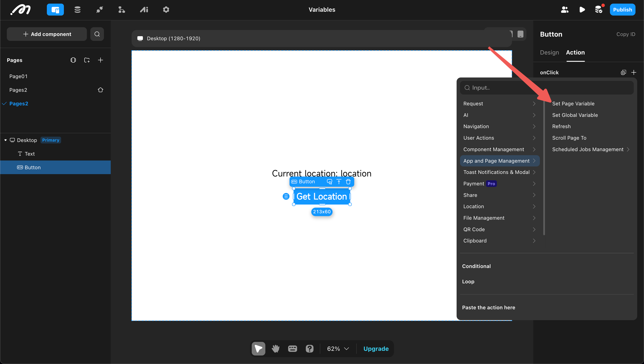Image resolution: width=644 pixels, height=364 pixels.
Task: Select the pointer tool in bottom bar
Action: (x=258, y=348)
